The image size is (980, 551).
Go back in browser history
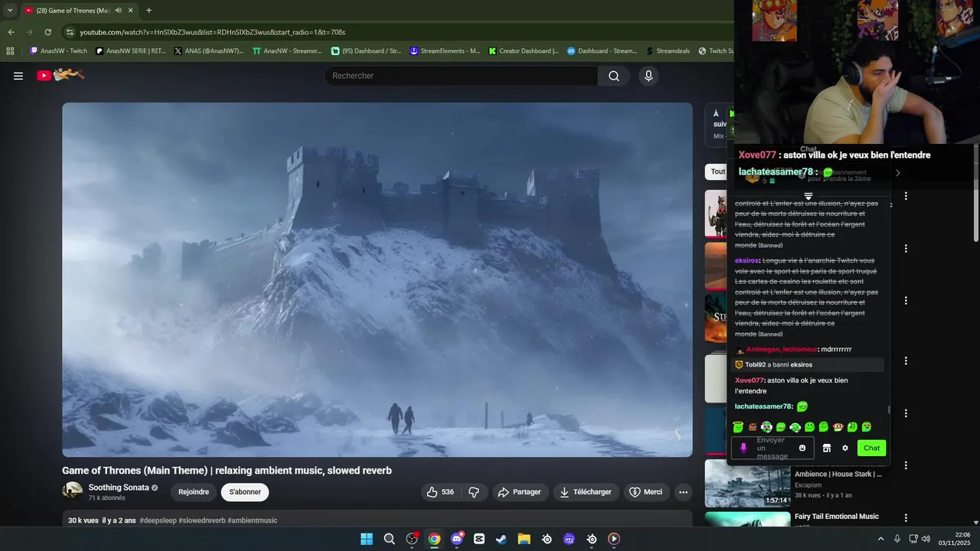point(11,32)
